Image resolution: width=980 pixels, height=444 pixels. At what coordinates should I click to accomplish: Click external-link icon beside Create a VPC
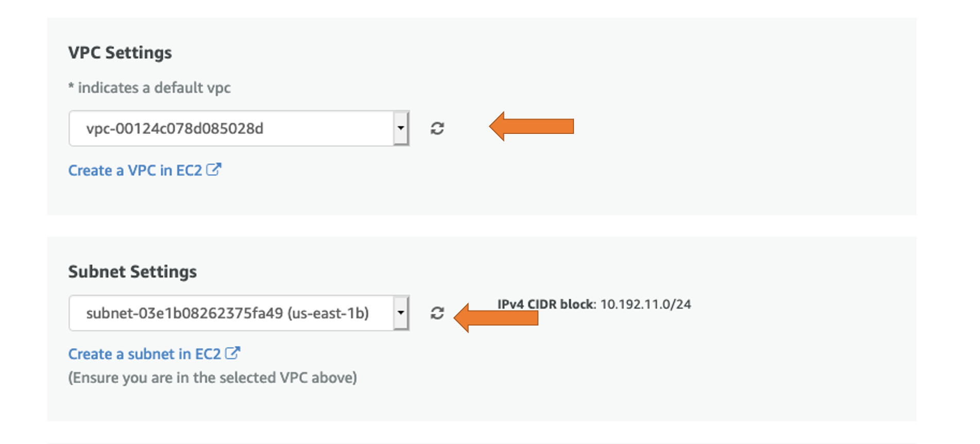[x=214, y=169]
